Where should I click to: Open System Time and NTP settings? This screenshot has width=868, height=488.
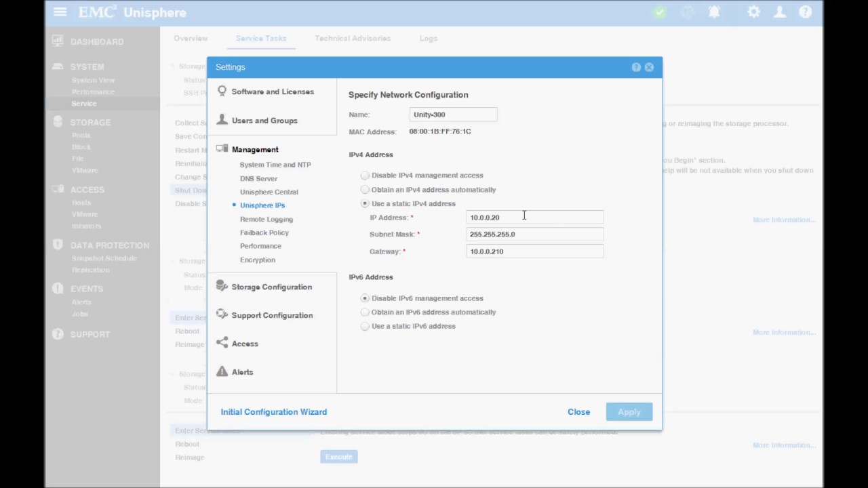(x=275, y=165)
